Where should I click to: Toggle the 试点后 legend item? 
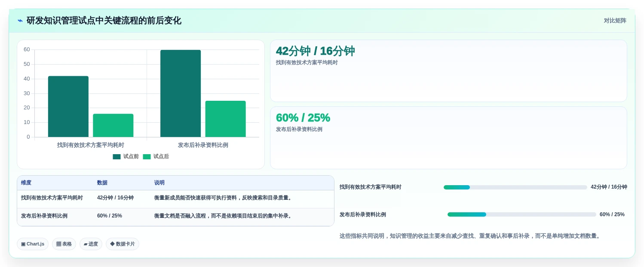[156, 157]
